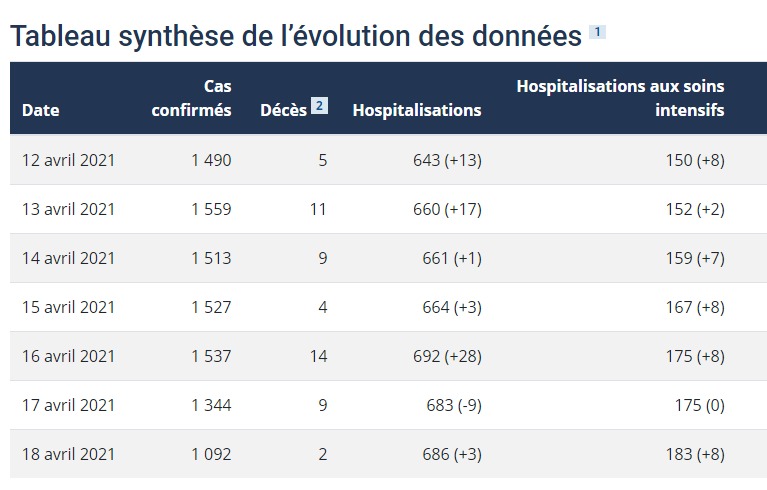The width and height of the screenshot is (767, 490).
Task: Click the table title heading text
Action: point(295,36)
